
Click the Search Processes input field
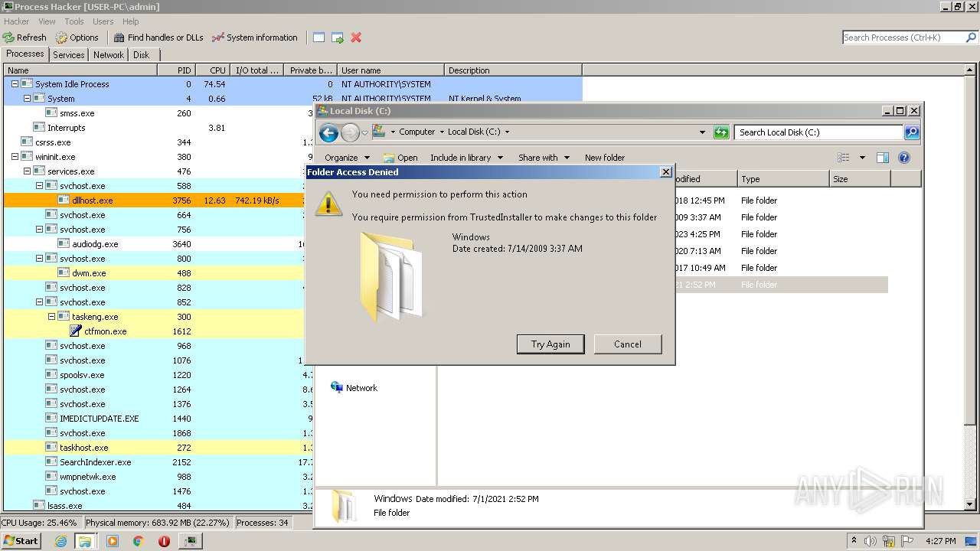(x=903, y=37)
